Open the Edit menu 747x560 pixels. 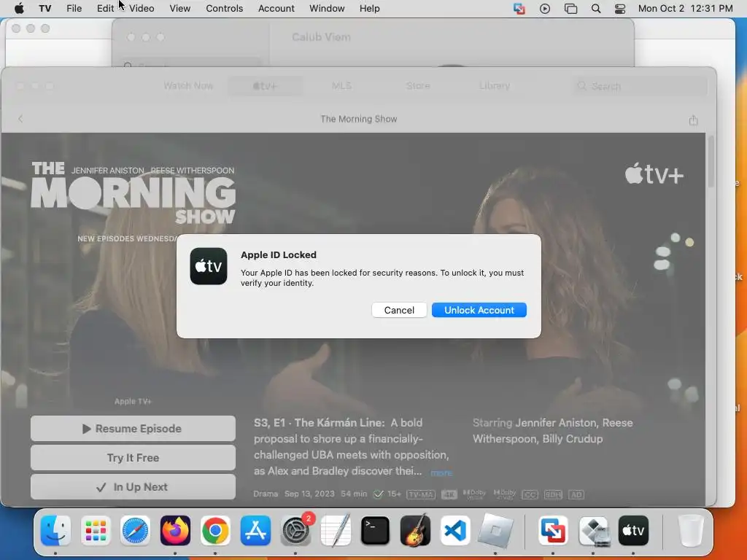click(105, 9)
